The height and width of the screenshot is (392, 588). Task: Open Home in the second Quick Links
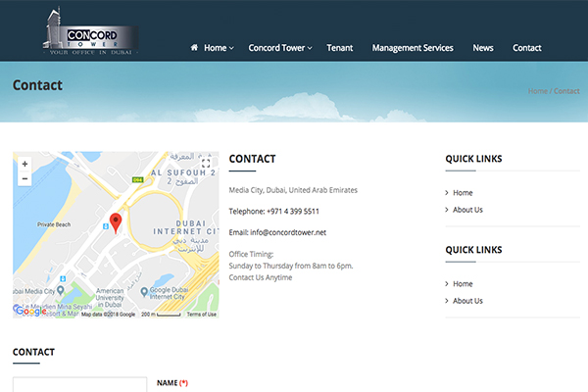pyautogui.click(x=463, y=284)
